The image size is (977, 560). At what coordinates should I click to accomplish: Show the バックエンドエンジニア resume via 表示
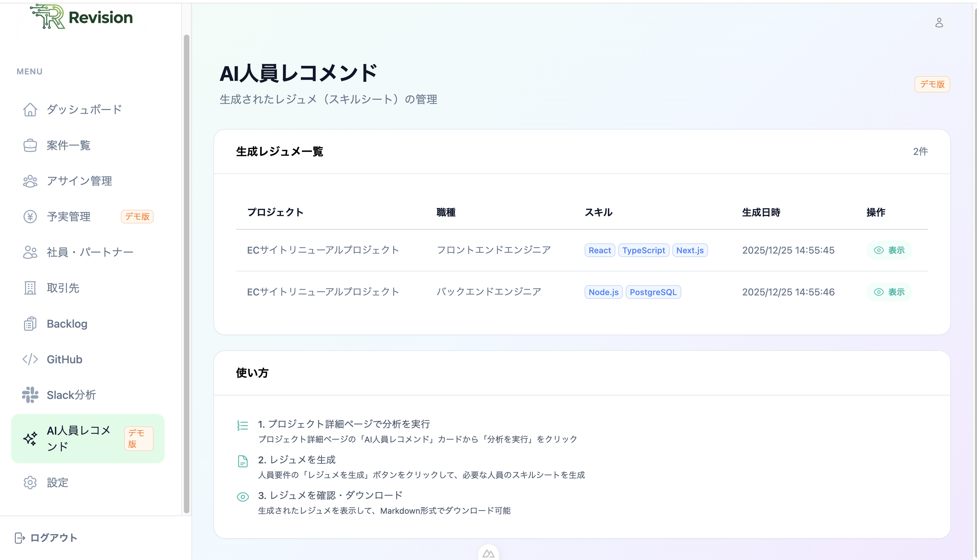click(x=888, y=292)
